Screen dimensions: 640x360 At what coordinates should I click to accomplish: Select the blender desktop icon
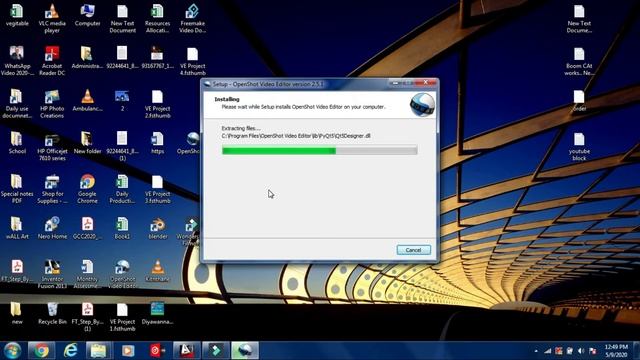click(158, 228)
